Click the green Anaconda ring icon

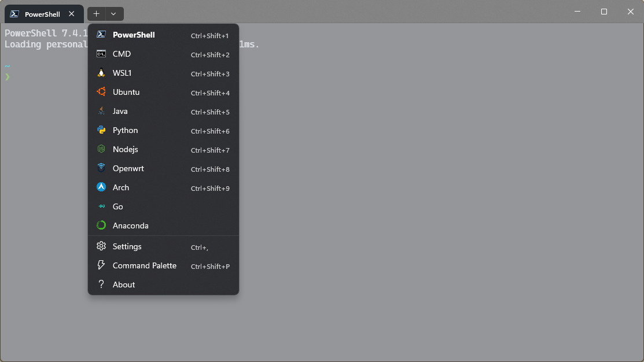[x=101, y=226]
